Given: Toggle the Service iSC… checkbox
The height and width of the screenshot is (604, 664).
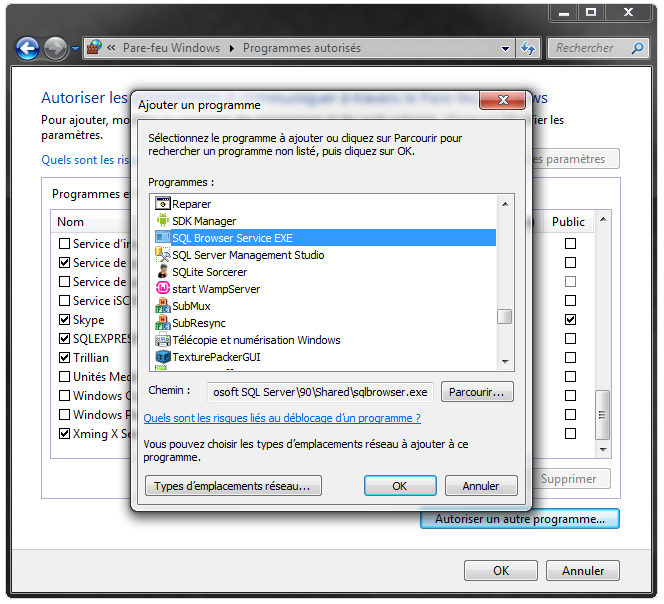Looking at the screenshot, I should [x=64, y=300].
